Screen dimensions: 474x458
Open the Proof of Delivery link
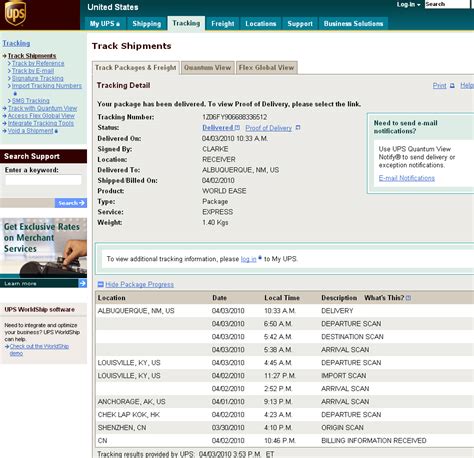pyautogui.click(x=269, y=128)
